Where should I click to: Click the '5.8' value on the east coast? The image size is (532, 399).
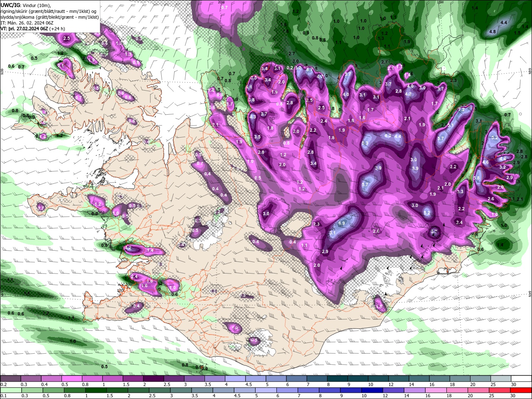476,178
